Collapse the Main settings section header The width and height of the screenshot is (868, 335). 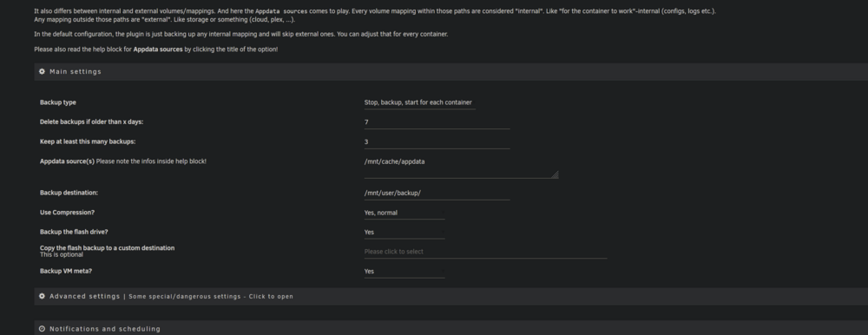451,71
